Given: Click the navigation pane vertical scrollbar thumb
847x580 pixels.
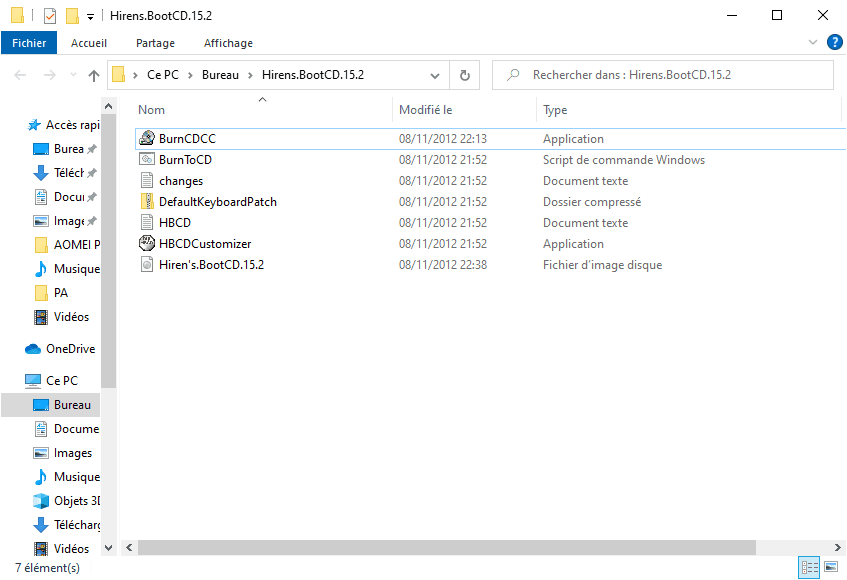Looking at the screenshot, I should (109, 251).
